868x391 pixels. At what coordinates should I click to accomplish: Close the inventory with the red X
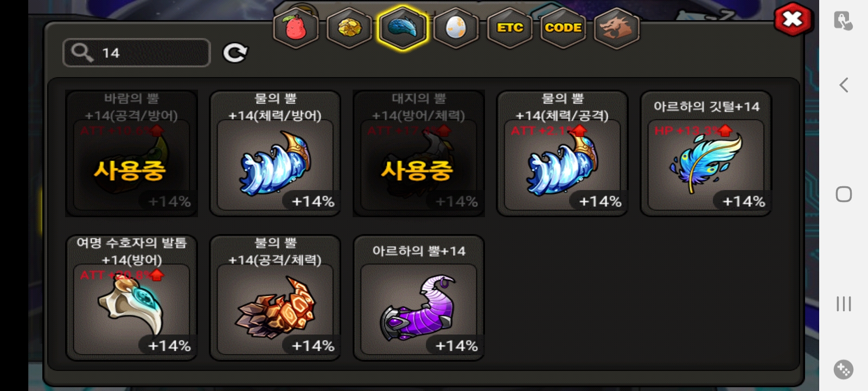[x=793, y=20]
